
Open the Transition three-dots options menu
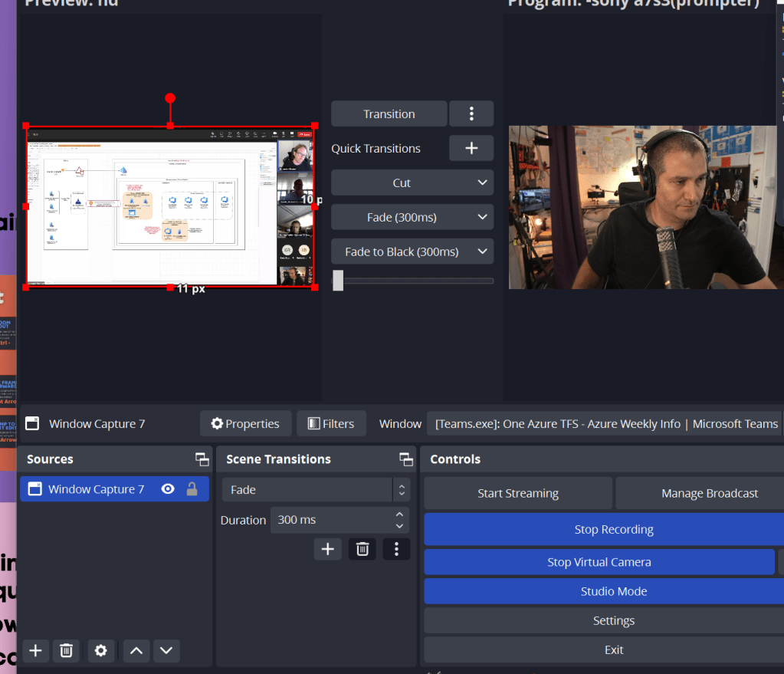(x=471, y=114)
